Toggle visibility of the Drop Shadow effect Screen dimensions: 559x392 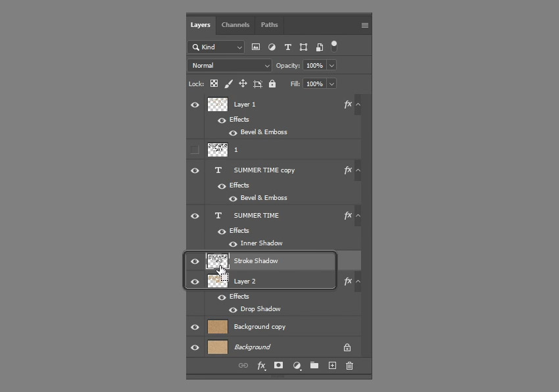232,309
